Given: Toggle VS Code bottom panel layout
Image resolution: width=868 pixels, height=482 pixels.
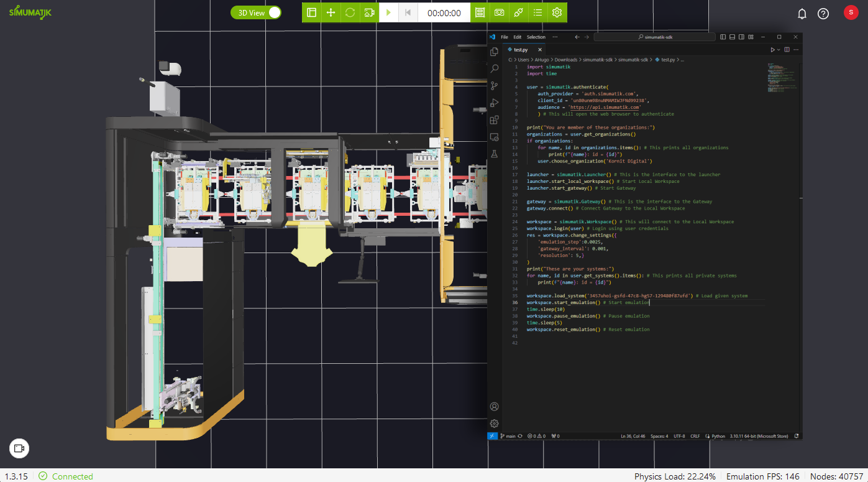Looking at the screenshot, I should (733, 37).
